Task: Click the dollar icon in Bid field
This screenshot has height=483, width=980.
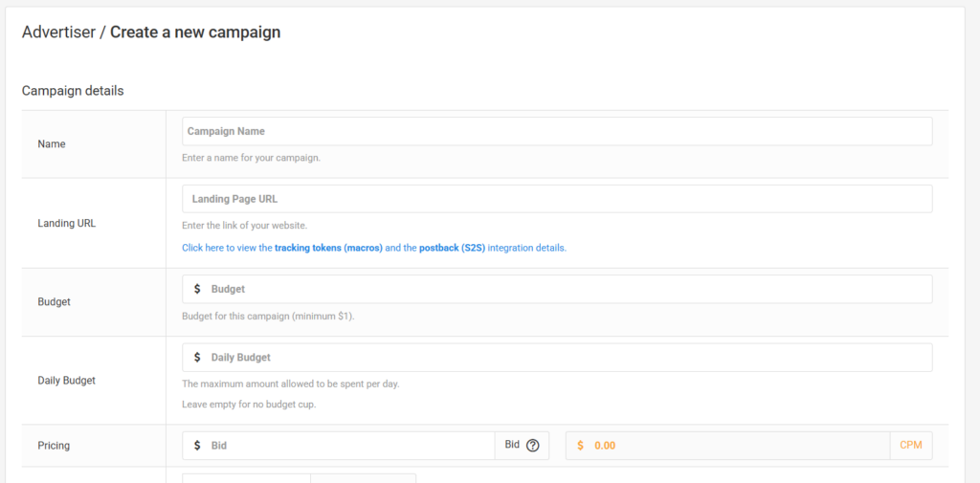Action: point(197,446)
